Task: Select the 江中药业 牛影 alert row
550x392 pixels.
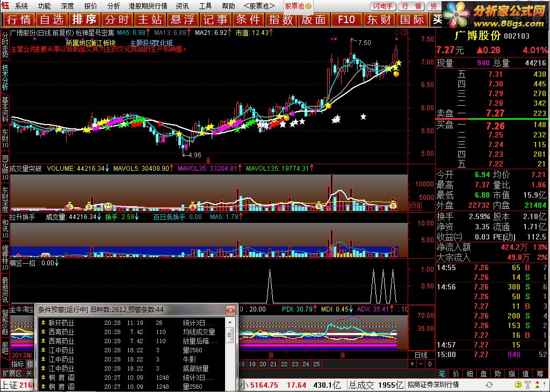Action: 132,359
